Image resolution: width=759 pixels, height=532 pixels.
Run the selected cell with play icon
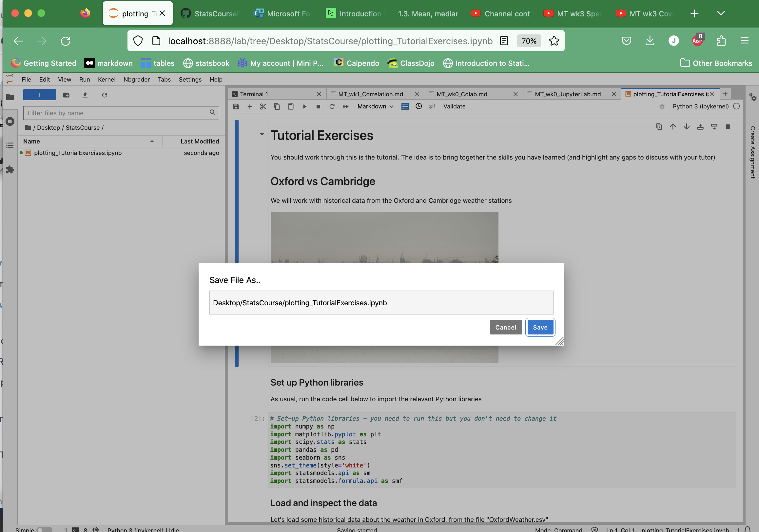pos(304,106)
